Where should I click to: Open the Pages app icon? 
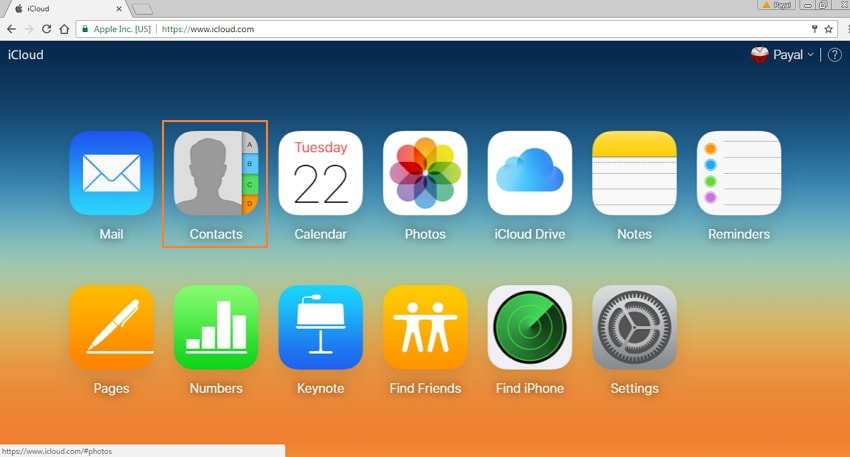[111, 327]
